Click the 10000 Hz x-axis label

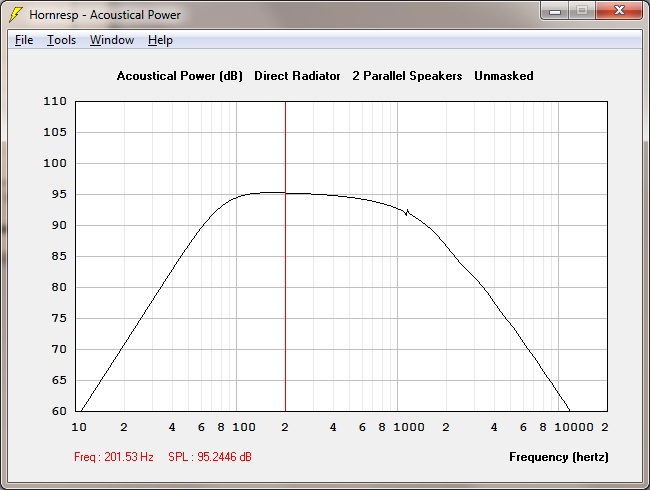coord(574,427)
